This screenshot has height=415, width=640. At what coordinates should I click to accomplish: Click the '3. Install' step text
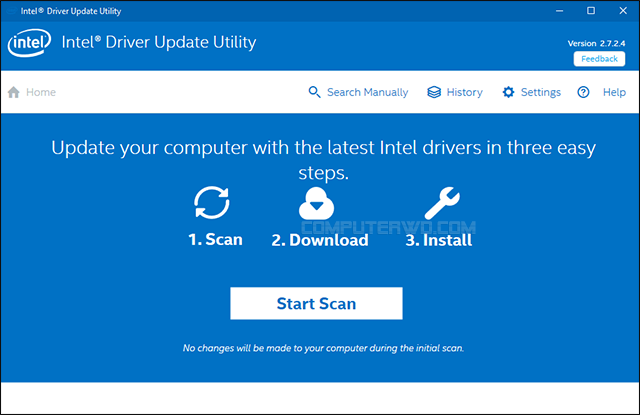click(438, 240)
